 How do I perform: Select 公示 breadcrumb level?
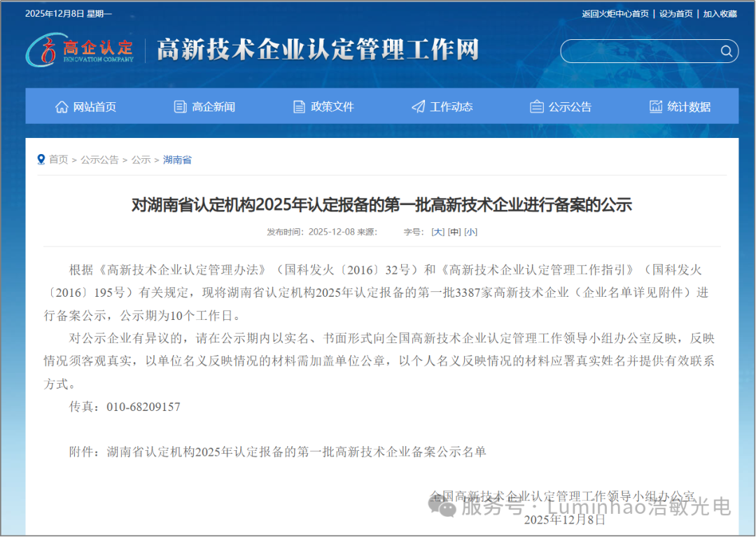point(141,160)
